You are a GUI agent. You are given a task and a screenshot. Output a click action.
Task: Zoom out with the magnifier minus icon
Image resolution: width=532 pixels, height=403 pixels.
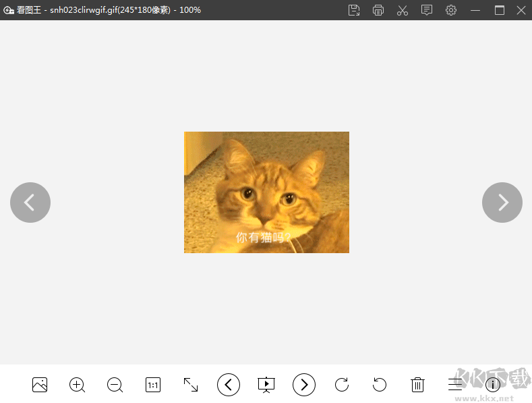click(x=115, y=385)
